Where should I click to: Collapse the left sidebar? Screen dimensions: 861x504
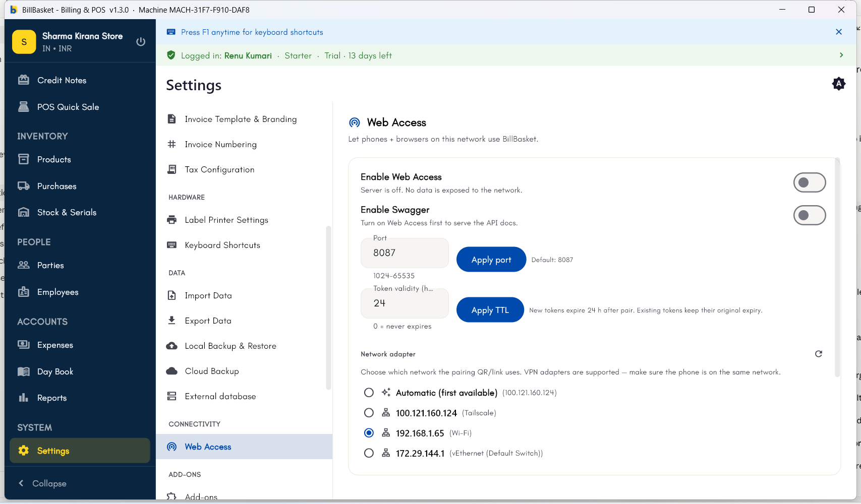click(43, 483)
